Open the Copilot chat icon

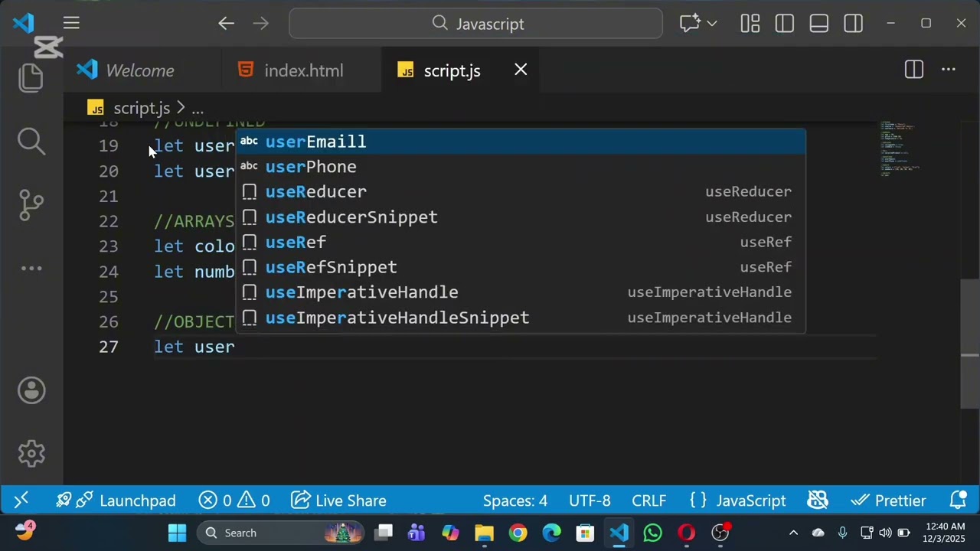pyautogui.click(x=690, y=24)
